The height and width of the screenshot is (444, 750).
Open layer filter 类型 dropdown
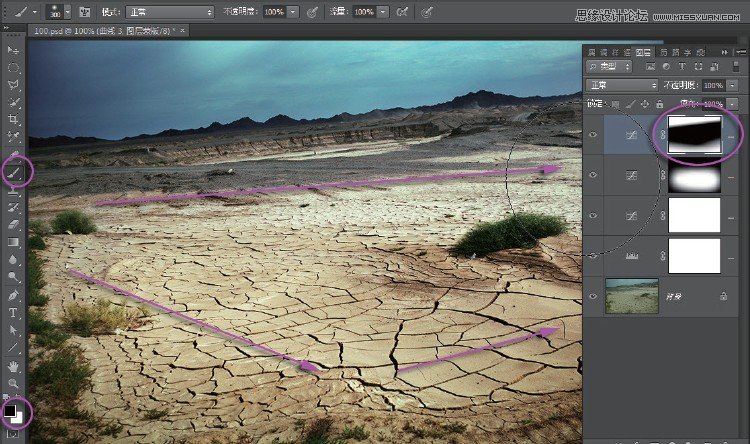[609, 67]
